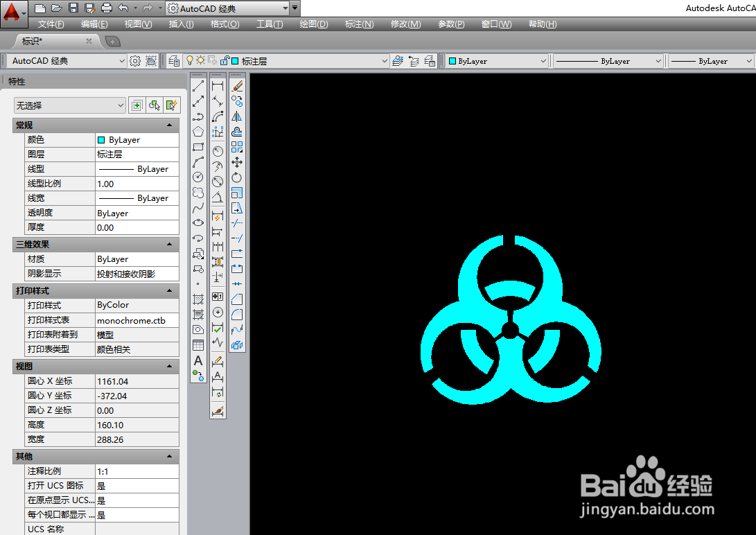Toggle viewport freeze for the current layer
Screen dimensions: 756x535
point(213,61)
